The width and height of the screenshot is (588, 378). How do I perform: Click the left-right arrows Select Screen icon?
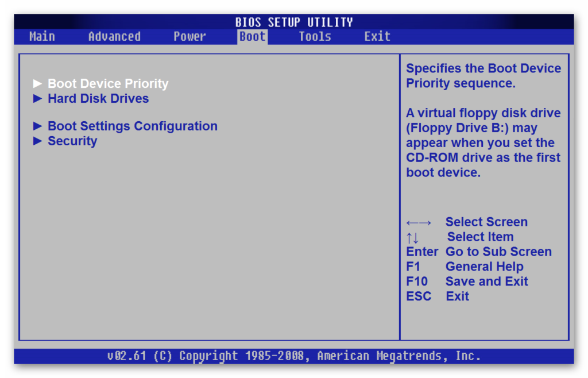(x=419, y=223)
